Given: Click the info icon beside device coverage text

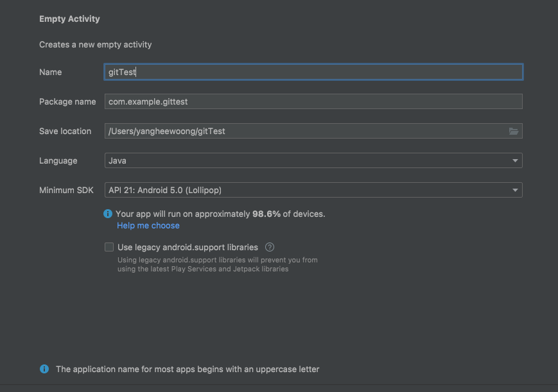Looking at the screenshot, I should [108, 214].
